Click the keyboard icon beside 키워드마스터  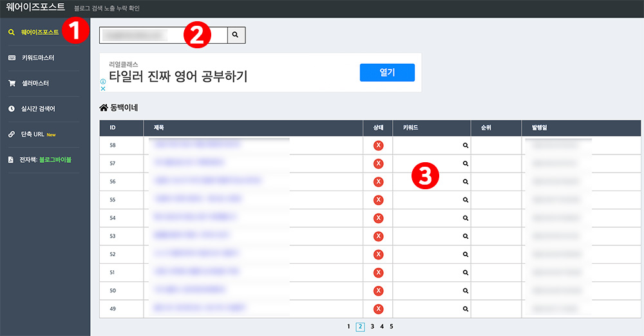(x=12, y=58)
